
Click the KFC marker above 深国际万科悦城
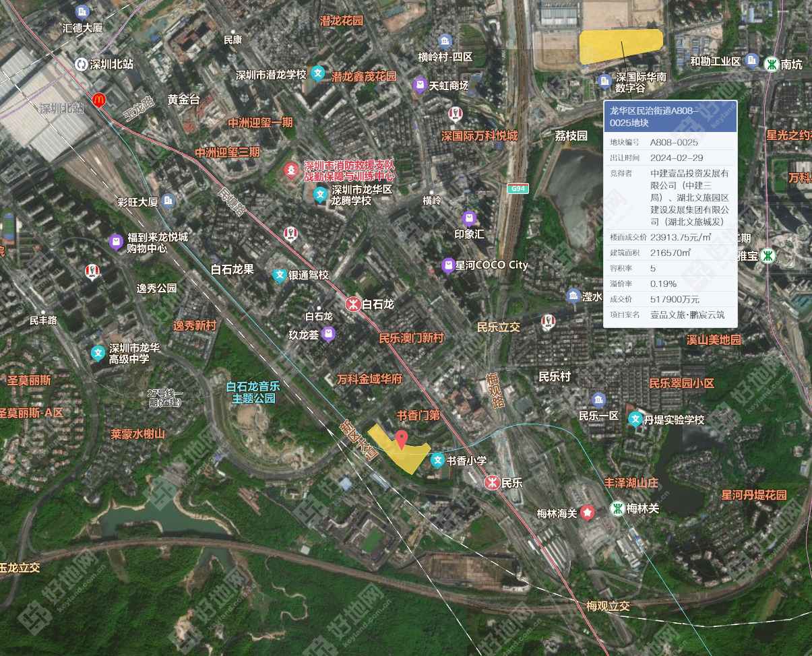[x=455, y=114]
